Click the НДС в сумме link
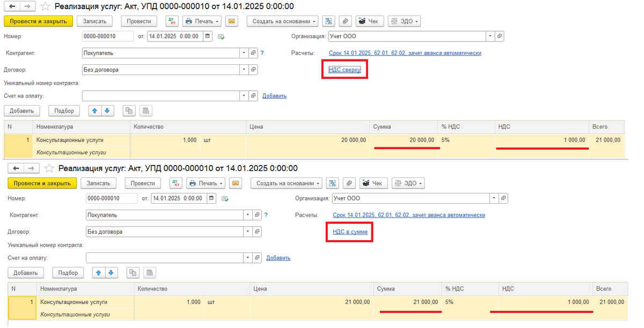 pos(350,232)
